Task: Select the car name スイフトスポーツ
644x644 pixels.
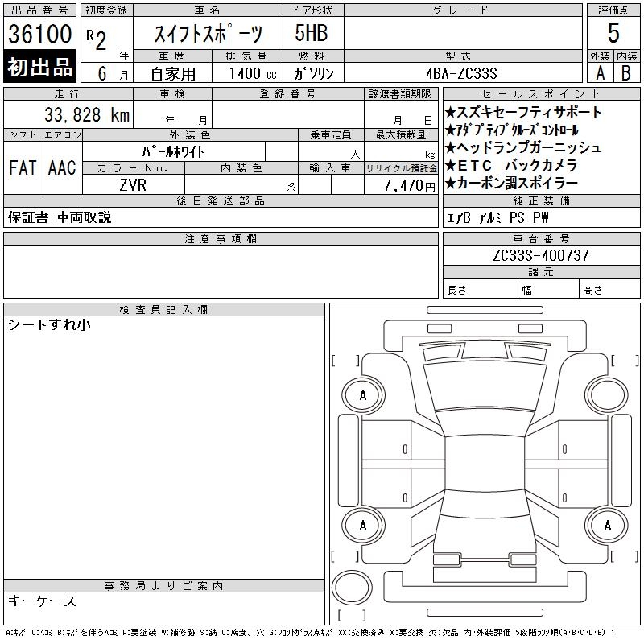Action: (x=208, y=33)
